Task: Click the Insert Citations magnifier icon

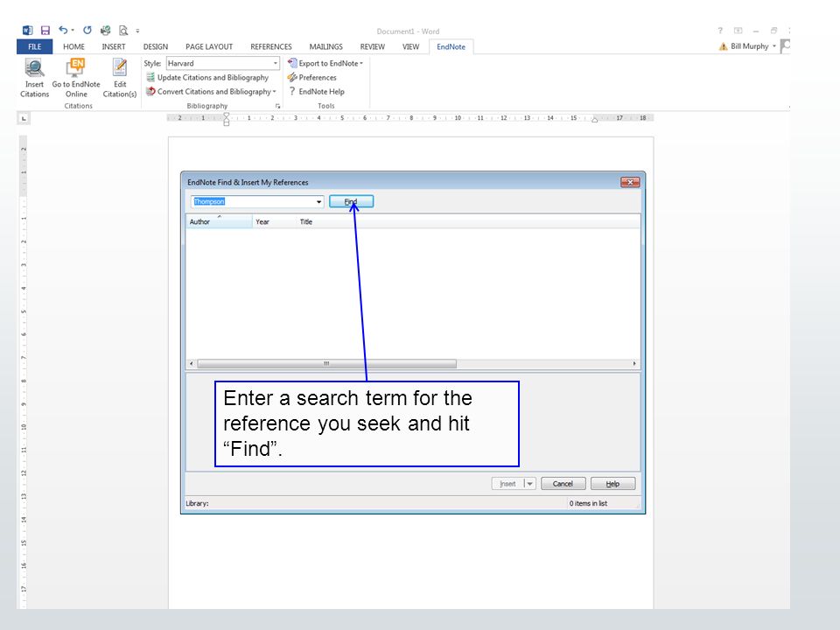Action: coord(34,68)
